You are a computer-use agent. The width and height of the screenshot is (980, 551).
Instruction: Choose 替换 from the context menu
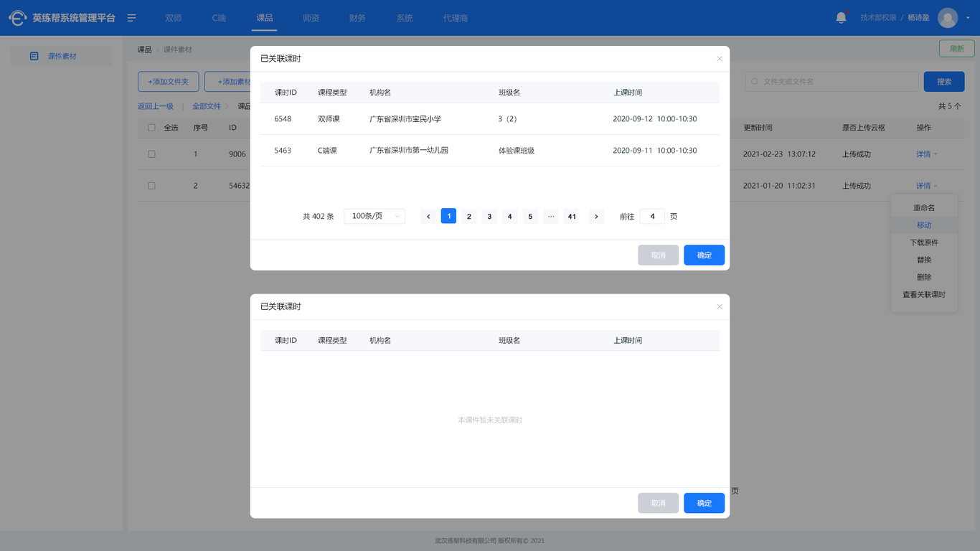pyautogui.click(x=924, y=260)
